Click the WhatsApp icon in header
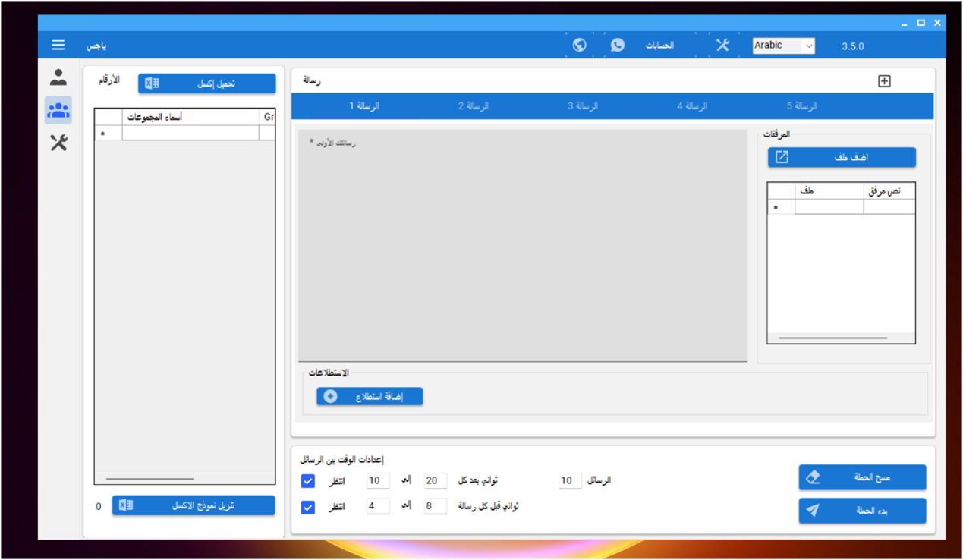 (618, 46)
